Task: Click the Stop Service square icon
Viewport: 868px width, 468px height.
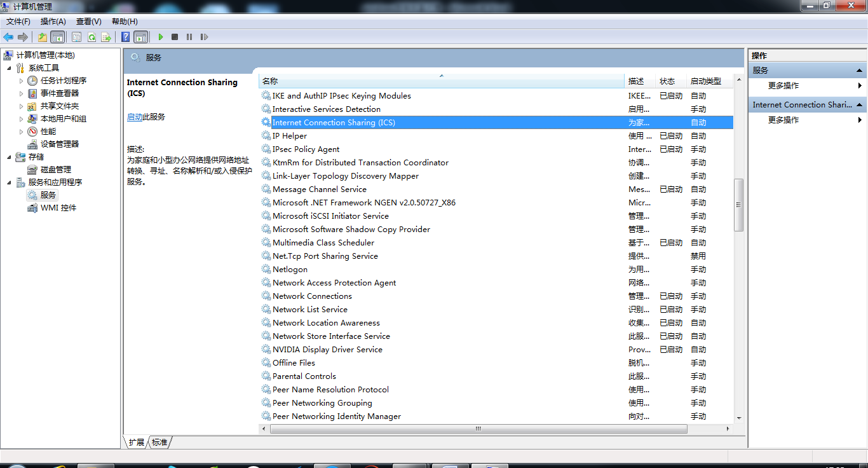Action: pyautogui.click(x=175, y=37)
